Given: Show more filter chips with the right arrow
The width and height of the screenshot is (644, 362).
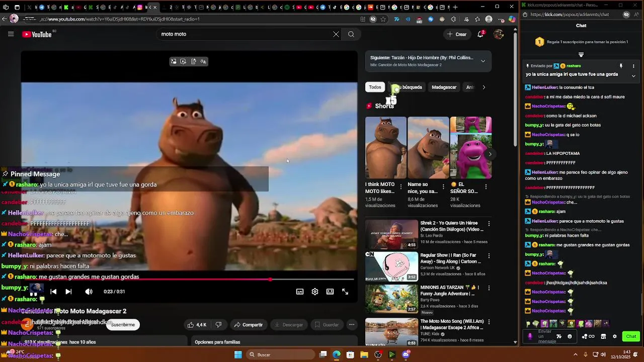Looking at the screenshot, I should [x=484, y=87].
